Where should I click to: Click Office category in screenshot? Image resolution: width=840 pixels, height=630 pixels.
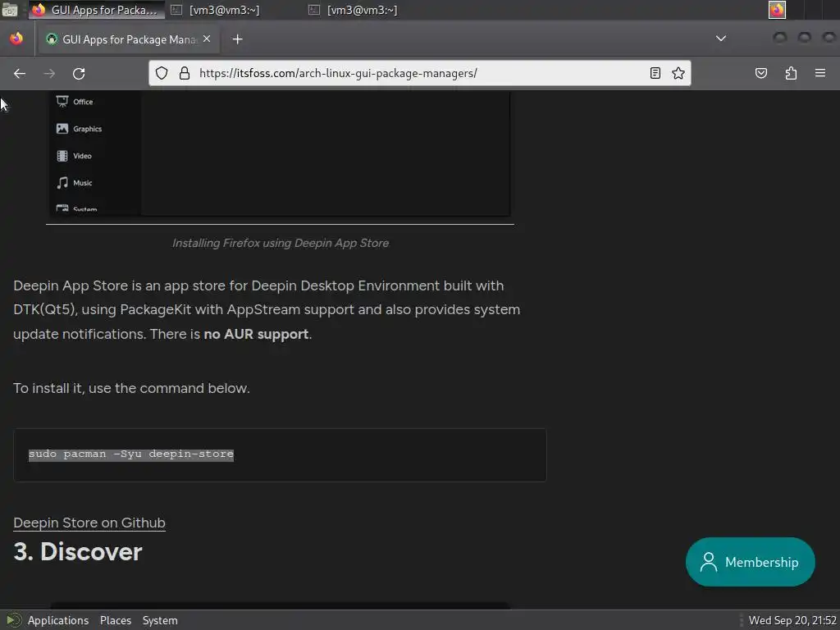pyautogui.click(x=75, y=101)
